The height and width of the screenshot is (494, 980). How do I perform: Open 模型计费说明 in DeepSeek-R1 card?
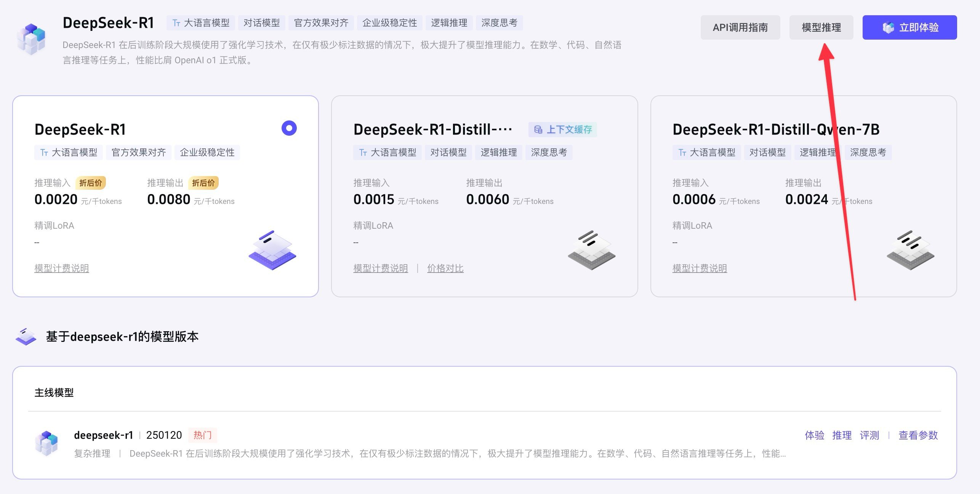click(x=62, y=268)
